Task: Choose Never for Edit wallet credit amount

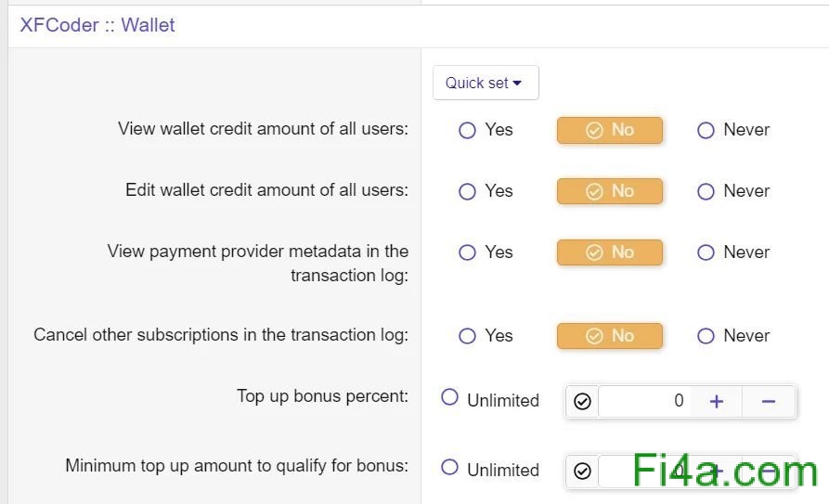Action: pyautogui.click(x=706, y=191)
